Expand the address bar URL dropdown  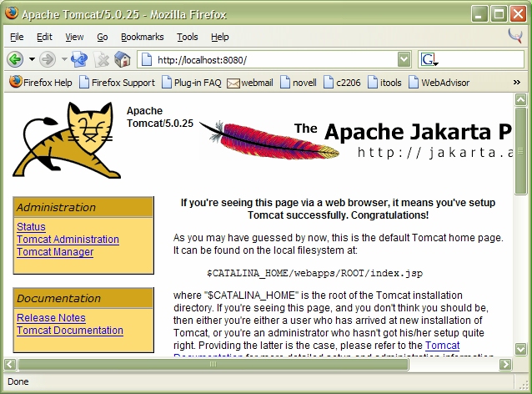404,60
